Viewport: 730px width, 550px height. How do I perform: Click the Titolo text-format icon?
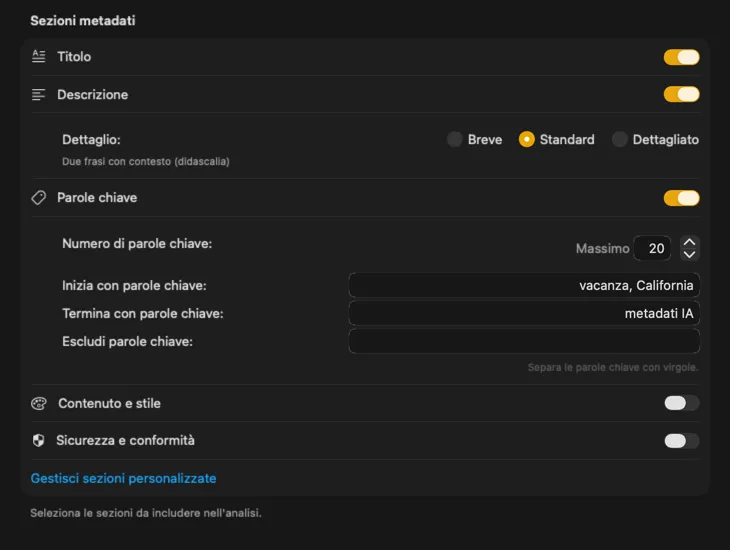pyautogui.click(x=39, y=57)
